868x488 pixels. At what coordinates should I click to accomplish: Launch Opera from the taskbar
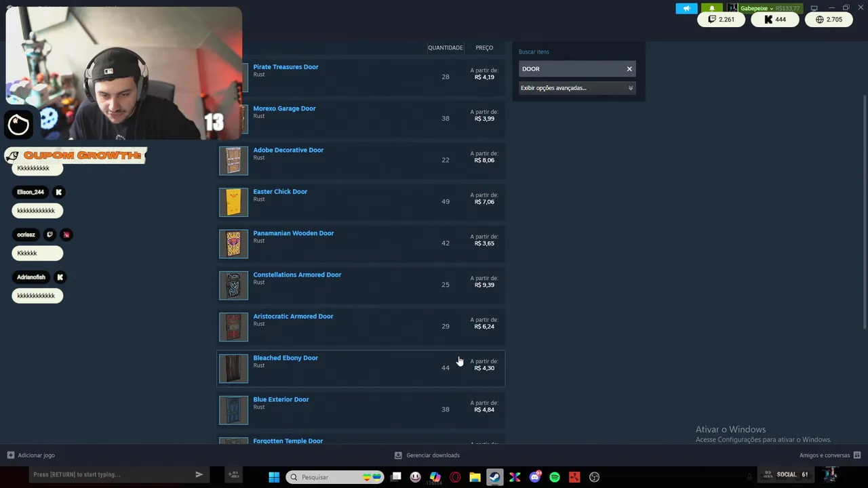pos(455,477)
